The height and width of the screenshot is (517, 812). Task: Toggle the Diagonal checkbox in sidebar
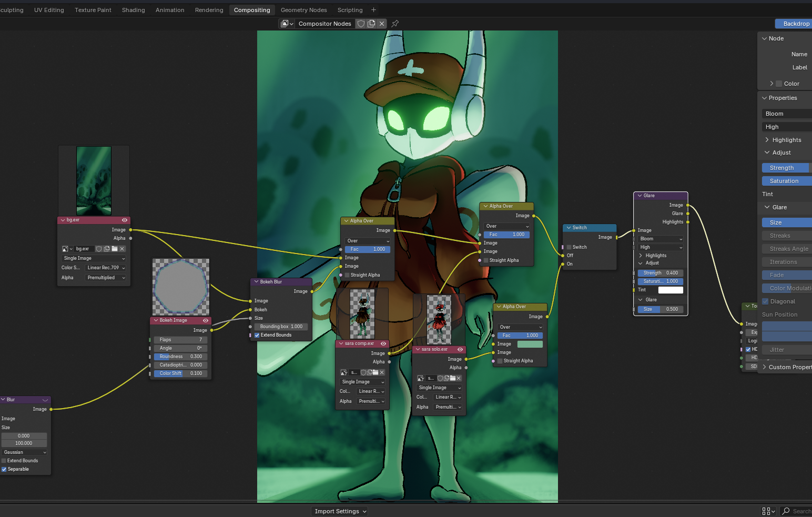(x=765, y=301)
